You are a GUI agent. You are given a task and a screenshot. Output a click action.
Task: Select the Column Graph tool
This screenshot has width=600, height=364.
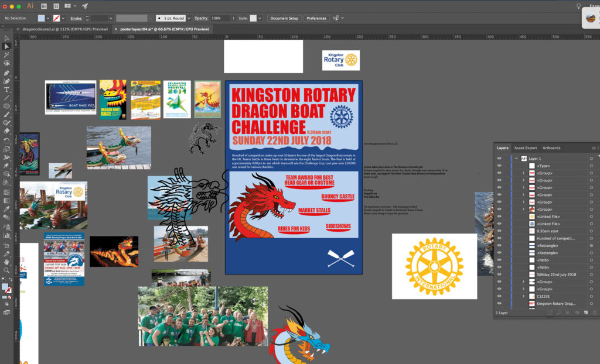point(6,235)
